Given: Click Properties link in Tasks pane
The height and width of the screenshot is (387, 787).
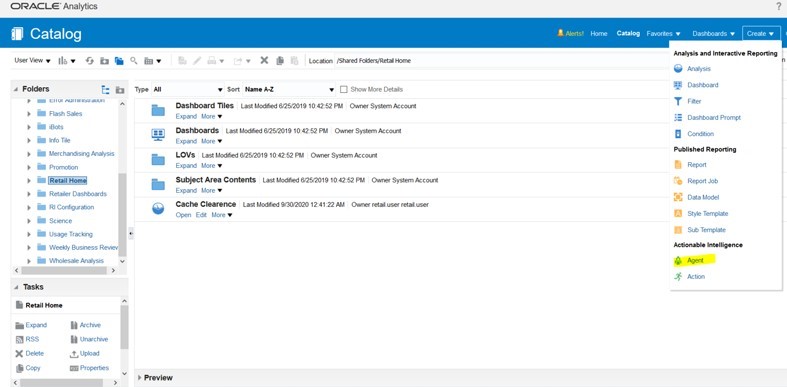Looking at the screenshot, I should pos(94,368).
